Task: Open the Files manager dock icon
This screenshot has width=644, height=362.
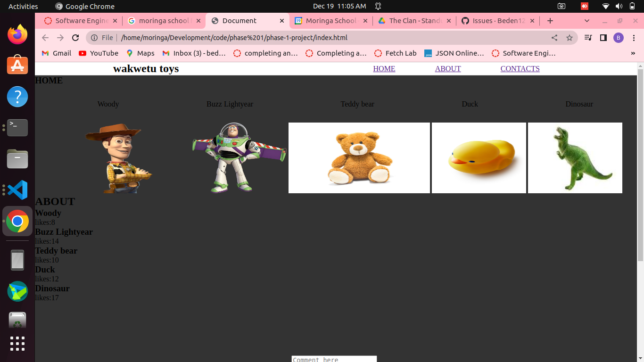Action: click(x=17, y=159)
